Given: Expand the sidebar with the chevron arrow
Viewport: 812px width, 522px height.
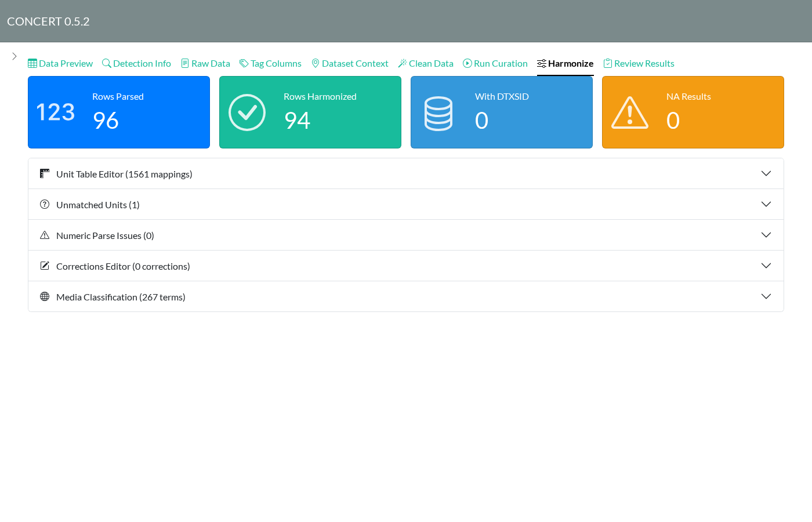Looking at the screenshot, I should [14, 56].
